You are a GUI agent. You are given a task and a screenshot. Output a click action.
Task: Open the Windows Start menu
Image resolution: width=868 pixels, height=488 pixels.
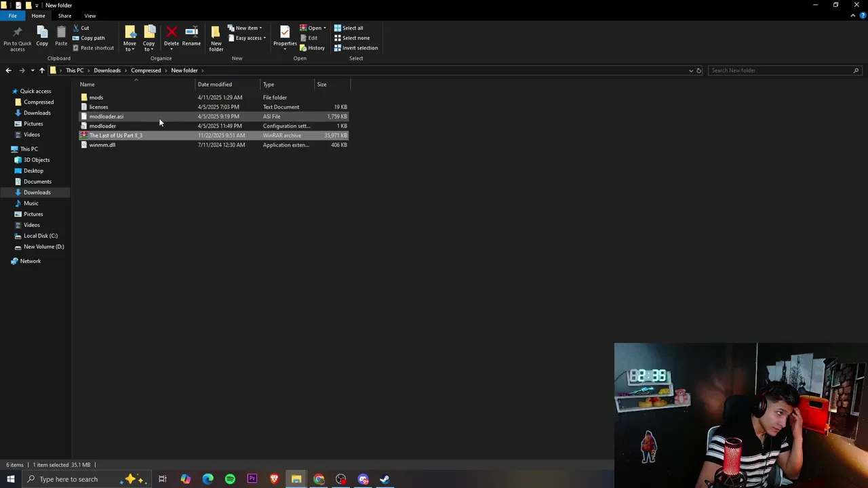10,479
